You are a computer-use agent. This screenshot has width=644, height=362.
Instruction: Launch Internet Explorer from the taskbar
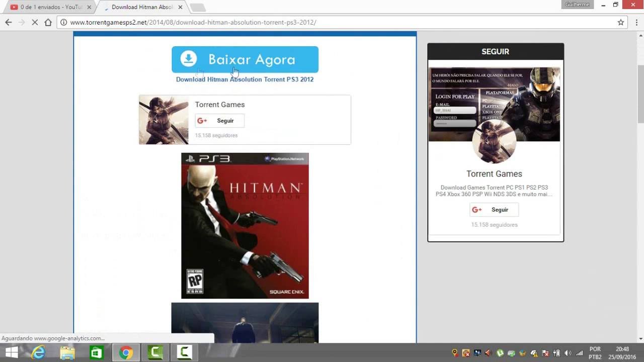pyautogui.click(x=38, y=352)
